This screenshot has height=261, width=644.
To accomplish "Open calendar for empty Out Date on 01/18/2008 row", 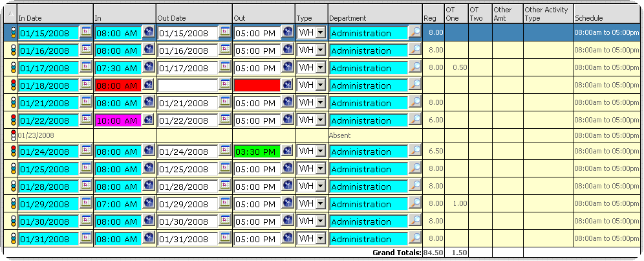I will click(x=225, y=85).
